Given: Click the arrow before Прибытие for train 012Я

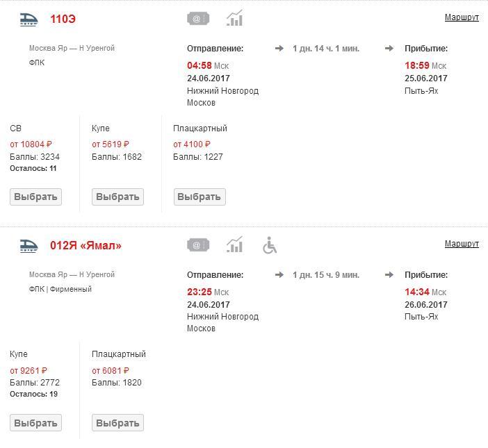Looking at the screenshot, I should point(389,275).
